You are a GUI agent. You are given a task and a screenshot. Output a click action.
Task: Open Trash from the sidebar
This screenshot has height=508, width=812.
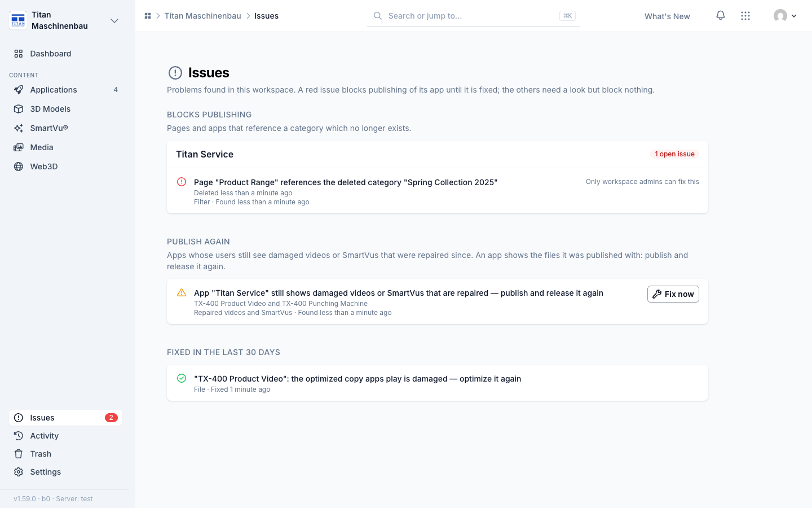pos(65,454)
